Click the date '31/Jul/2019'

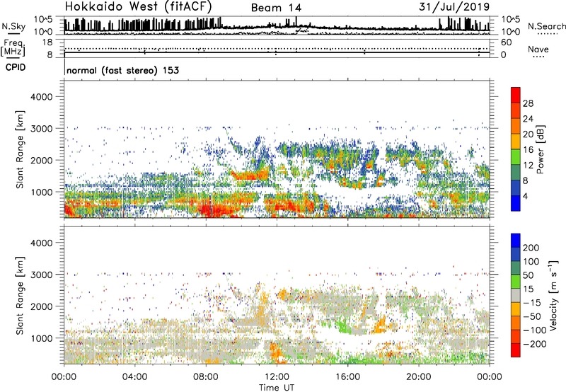tap(454, 6)
